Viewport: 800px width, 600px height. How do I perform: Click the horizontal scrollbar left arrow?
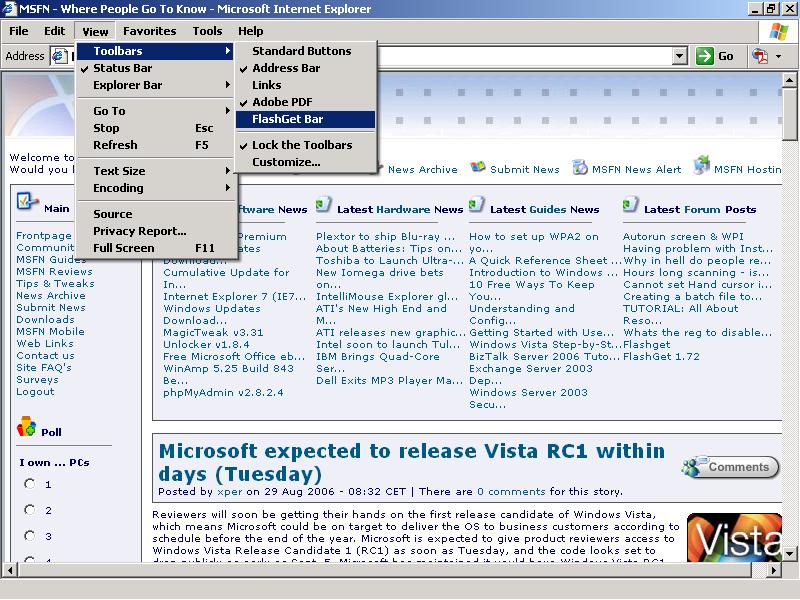pos(9,570)
